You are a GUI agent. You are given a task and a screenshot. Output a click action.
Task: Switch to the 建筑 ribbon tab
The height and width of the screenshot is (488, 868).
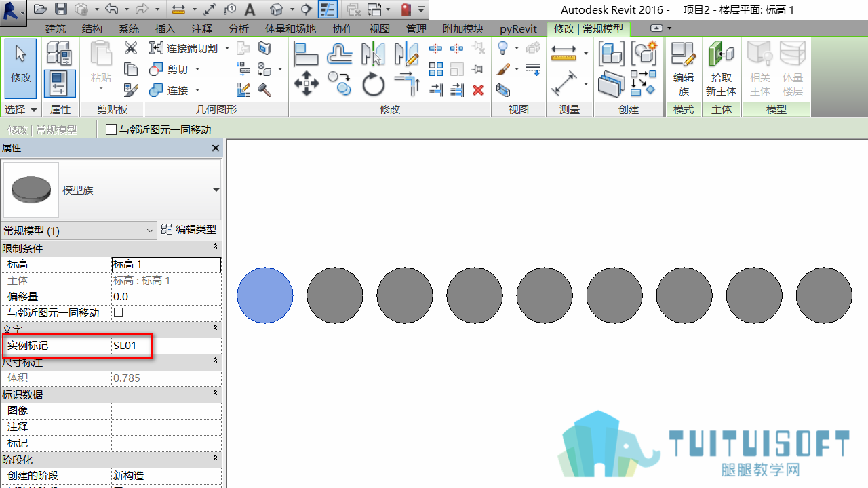tap(56, 28)
